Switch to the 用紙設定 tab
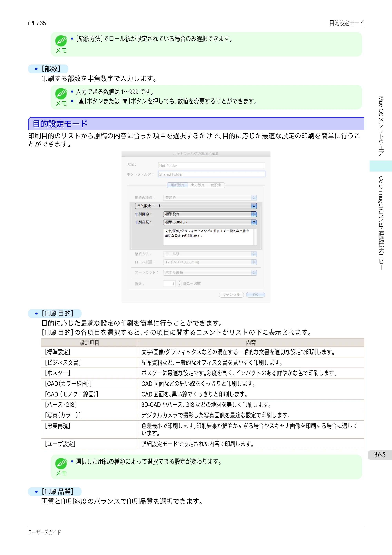Image resolution: width=392 pixels, height=555 pixels. (178, 185)
